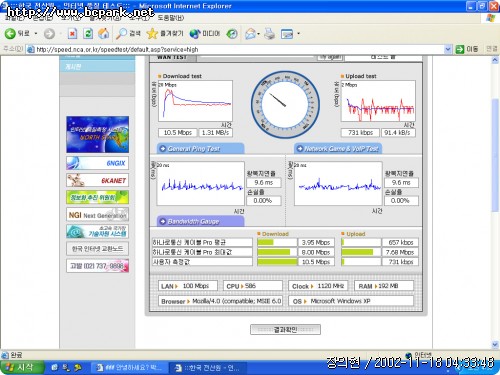Open the Edit button dropdown arrow
This screenshot has width=500, height=375.
[298, 34]
